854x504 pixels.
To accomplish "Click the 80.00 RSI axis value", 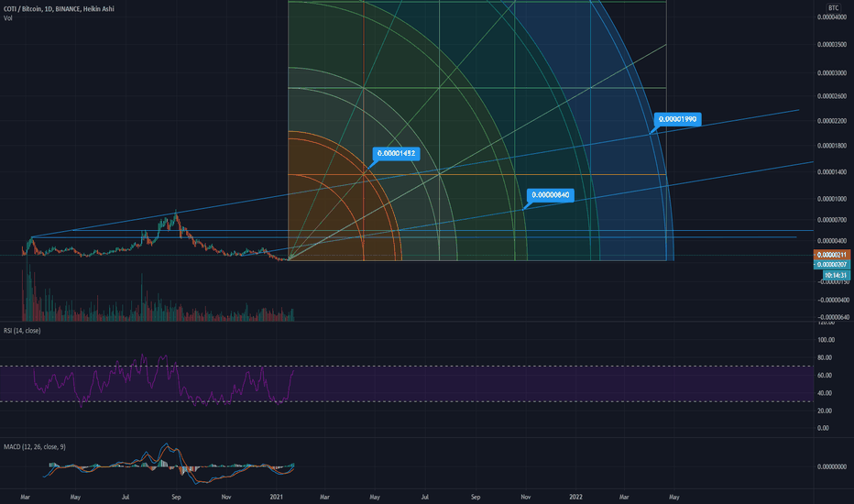I will pos(825,358).
